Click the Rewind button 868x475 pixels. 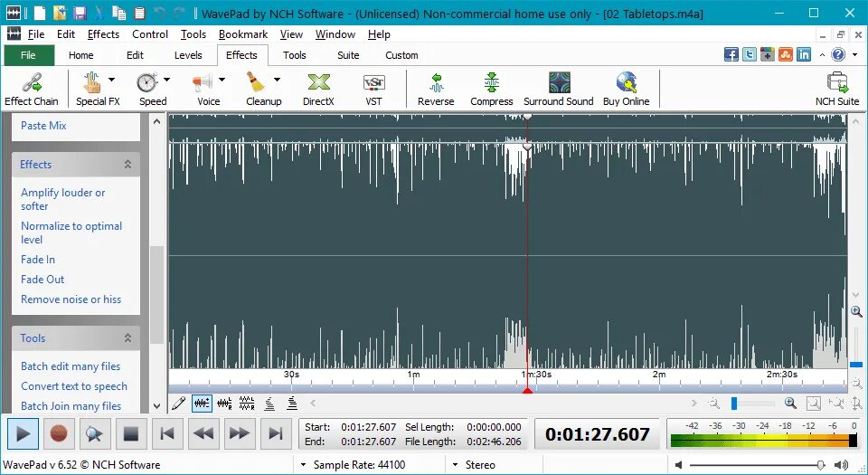[x=203, y=433]
